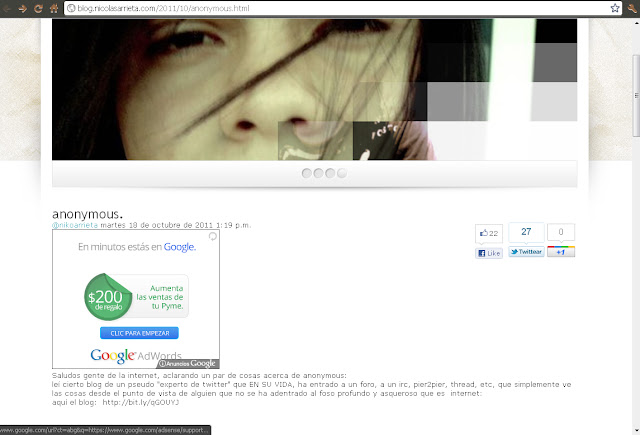
Task: Select the fourth slideshow dot
Action: coord(342,173)
